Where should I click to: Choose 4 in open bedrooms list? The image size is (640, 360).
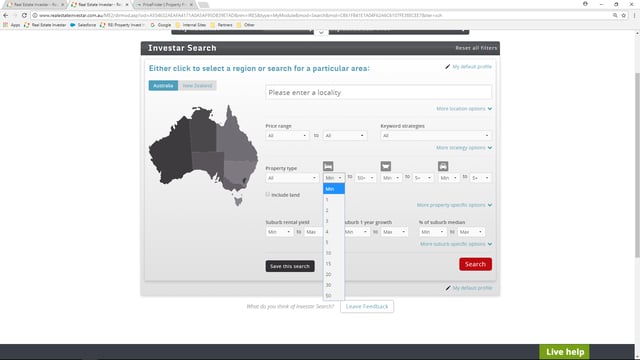(334, 232)
